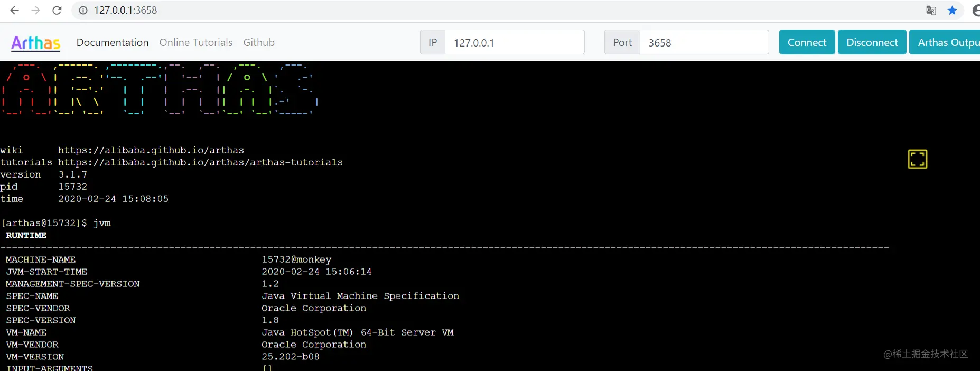Screen dimensions: 980x371
Task: Click tutorials URL ending arthas-tutorials
Action: [x=200, y=162]
